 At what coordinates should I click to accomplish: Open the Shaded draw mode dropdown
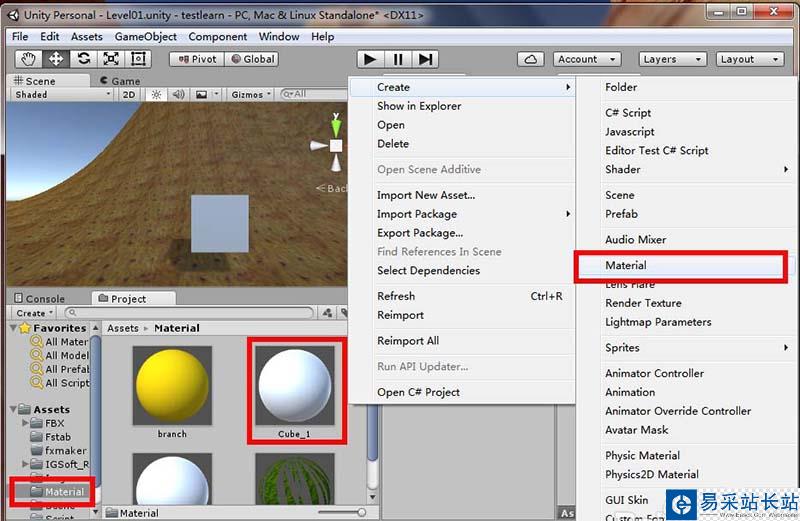(62, 94)
